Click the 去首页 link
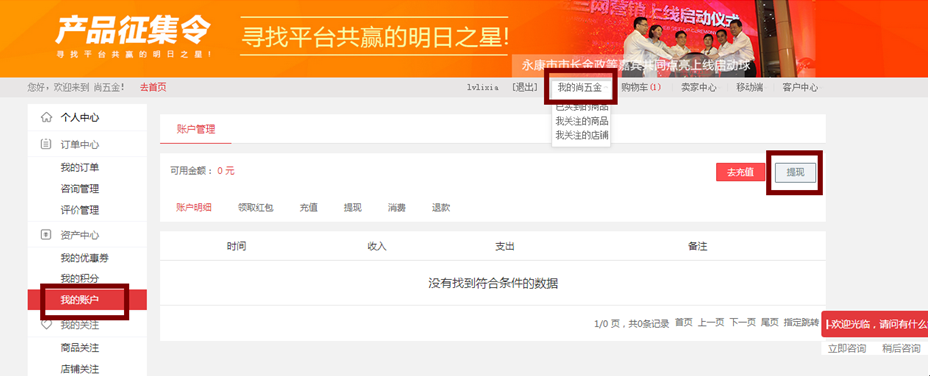This screenshot has width=930, height=376. pos(153,87)
